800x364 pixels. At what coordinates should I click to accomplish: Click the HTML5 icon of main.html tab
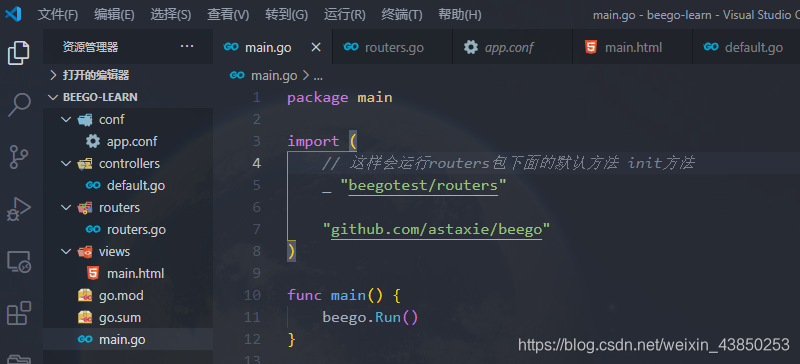[x=591, y=47]
